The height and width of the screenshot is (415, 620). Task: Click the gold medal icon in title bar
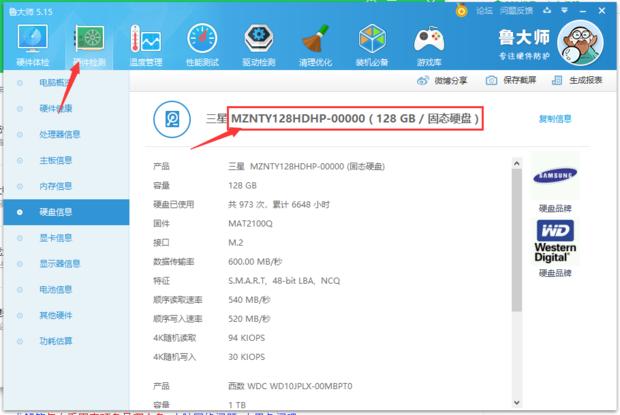tap(461, 11)
